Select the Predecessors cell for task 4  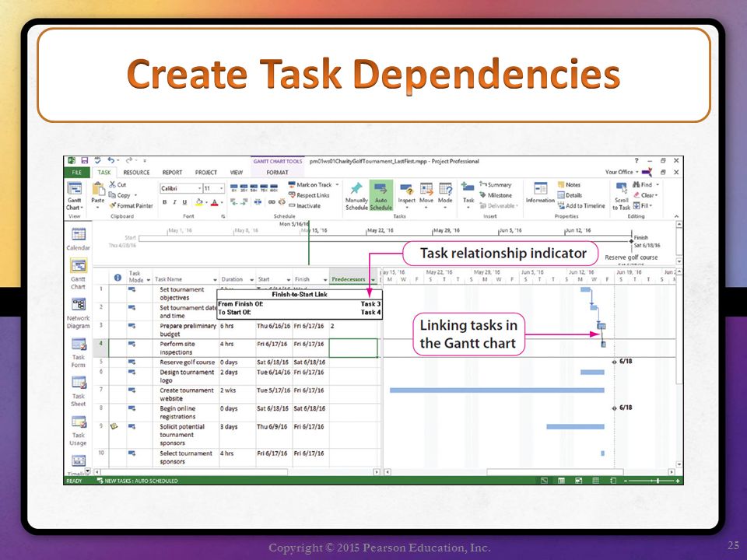353,348
